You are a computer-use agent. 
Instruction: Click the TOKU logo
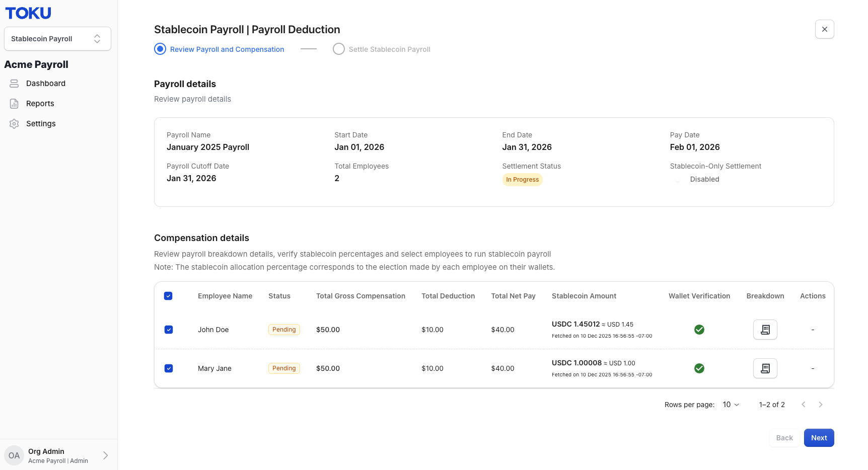28,13
